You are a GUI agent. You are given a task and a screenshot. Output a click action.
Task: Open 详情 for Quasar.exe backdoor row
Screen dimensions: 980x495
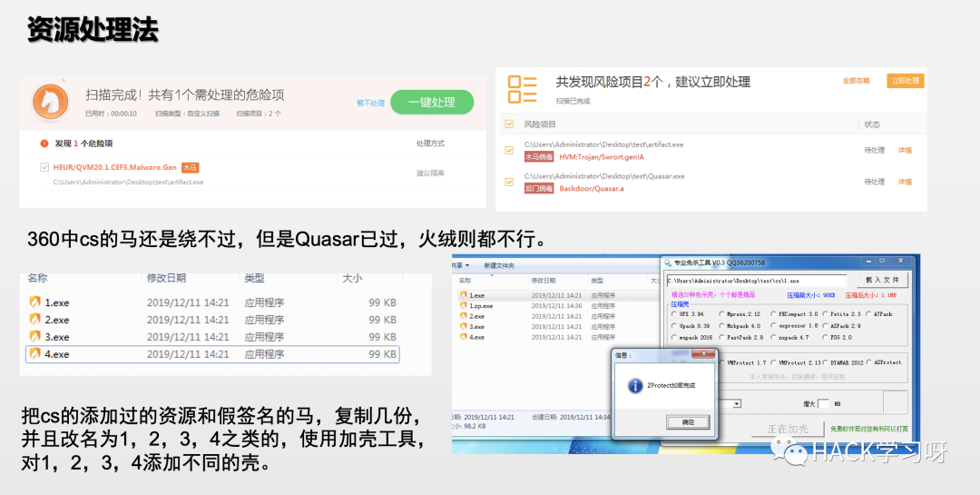pyautogui.click(x=905, y=182)
